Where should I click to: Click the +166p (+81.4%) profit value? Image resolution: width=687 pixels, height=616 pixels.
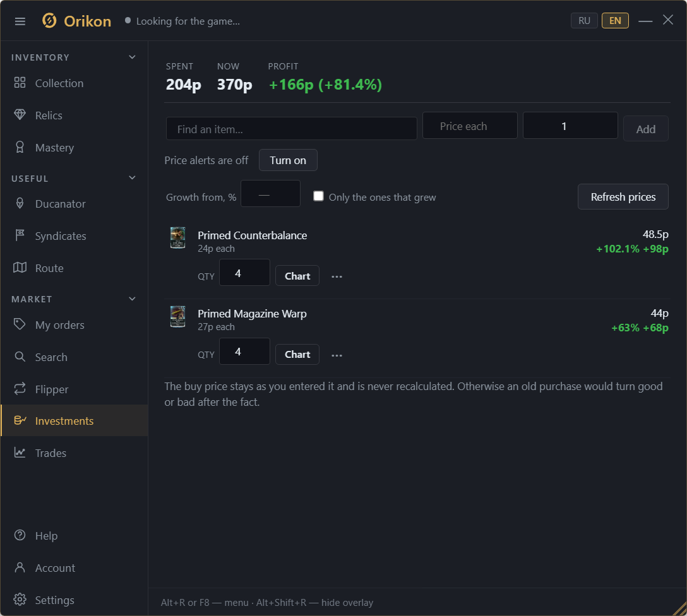[325, 85]
